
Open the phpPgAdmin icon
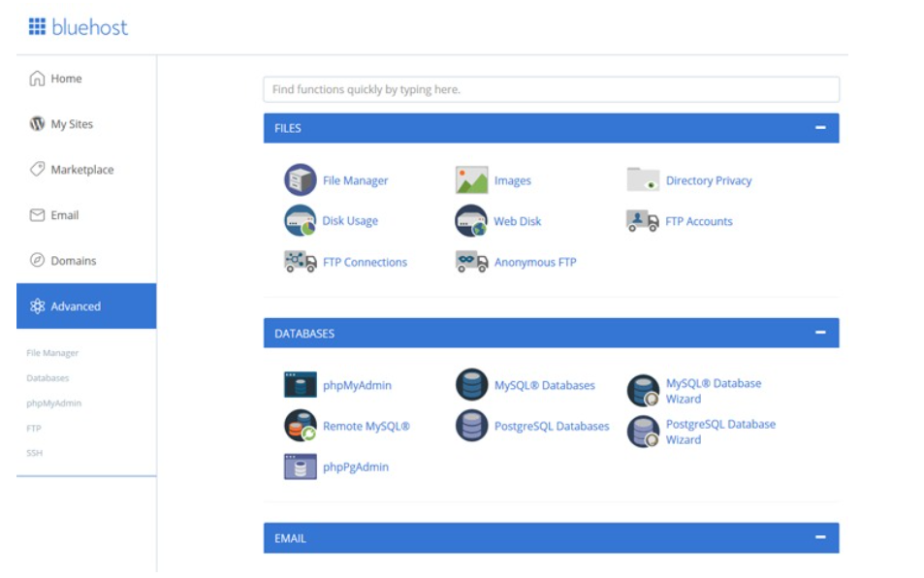point(300,466)
